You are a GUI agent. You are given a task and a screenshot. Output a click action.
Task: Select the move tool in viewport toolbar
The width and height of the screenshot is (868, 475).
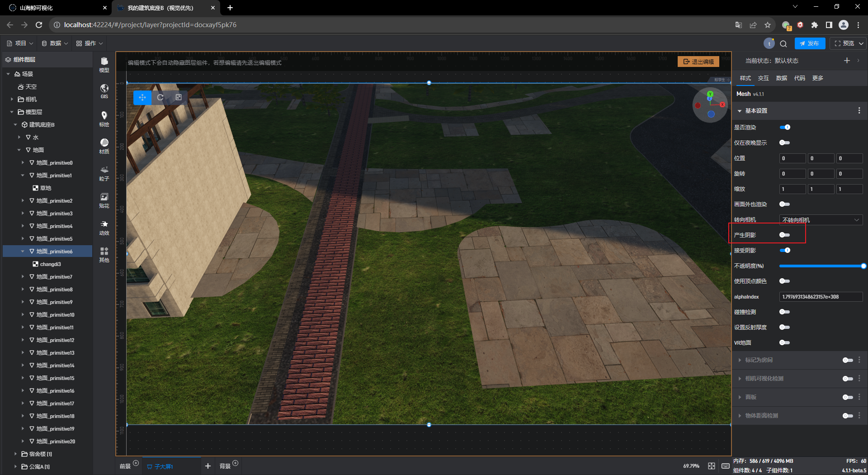tap(142, 97)
